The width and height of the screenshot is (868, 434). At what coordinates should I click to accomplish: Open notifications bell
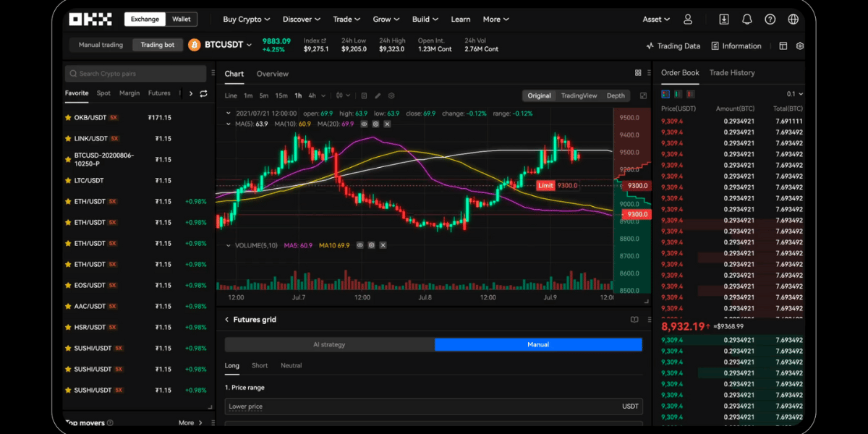click(x=747, y=20)
